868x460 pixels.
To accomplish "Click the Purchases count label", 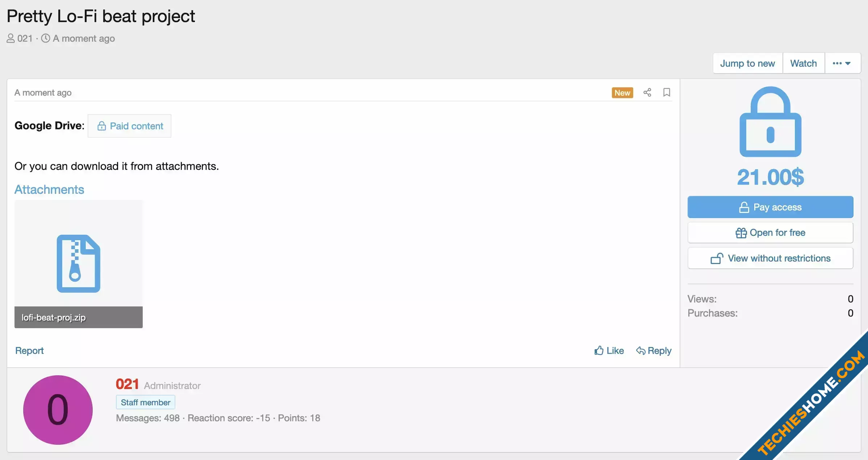I will point(712,313).
